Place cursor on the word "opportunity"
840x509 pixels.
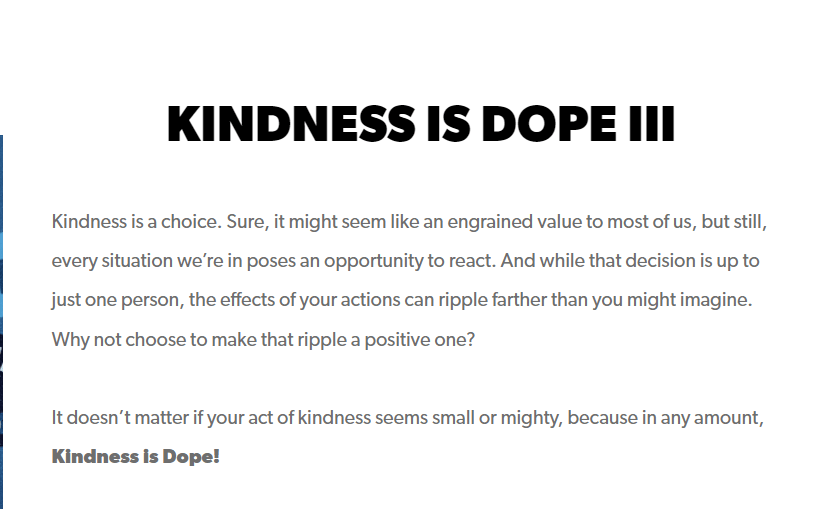click(x=365, y=261)
